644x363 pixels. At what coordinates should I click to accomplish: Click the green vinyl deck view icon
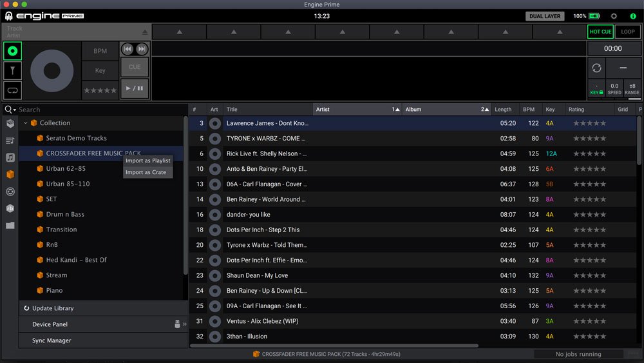(x=13, y=51)
